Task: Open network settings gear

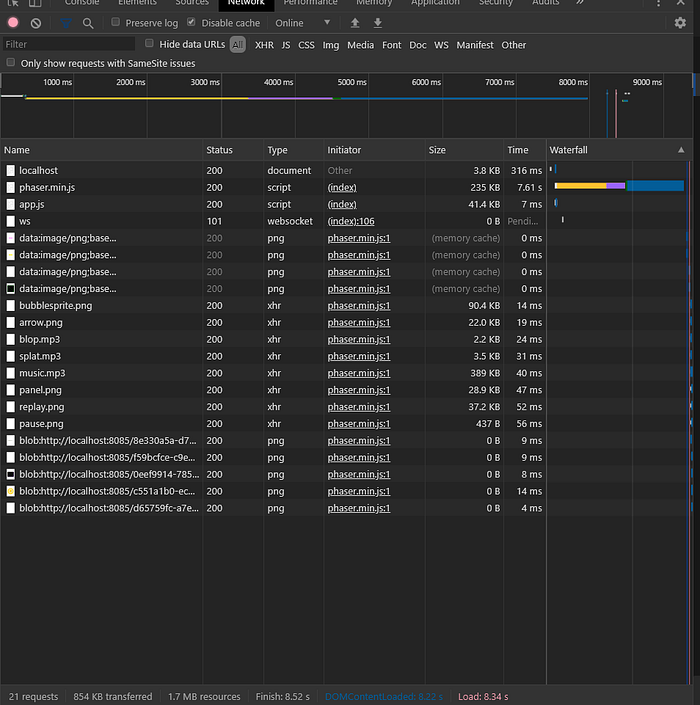Action: [680, 23]
